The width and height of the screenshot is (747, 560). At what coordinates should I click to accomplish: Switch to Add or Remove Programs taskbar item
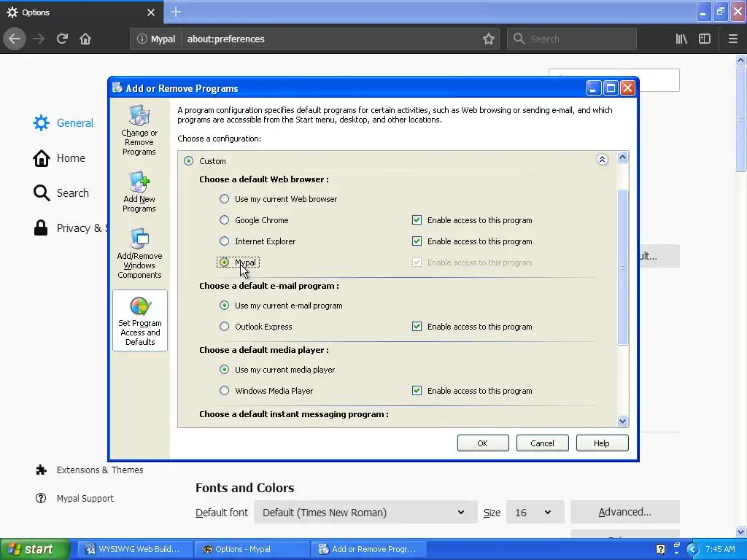(x=369, y=549)
